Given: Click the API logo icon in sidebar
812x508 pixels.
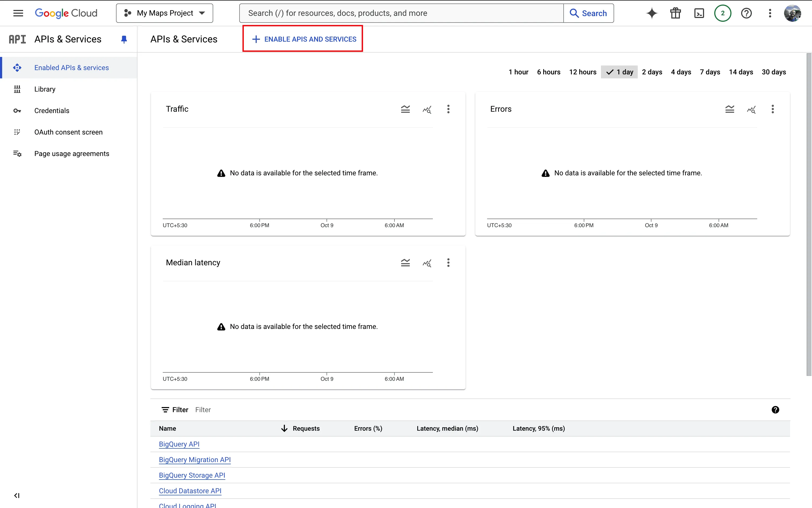Looking at the screenshot, I should [x=17, y=39].
